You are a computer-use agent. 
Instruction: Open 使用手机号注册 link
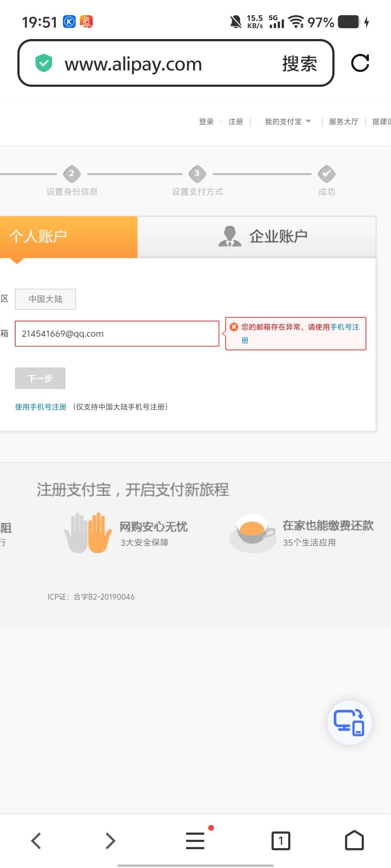coord(41,407)
